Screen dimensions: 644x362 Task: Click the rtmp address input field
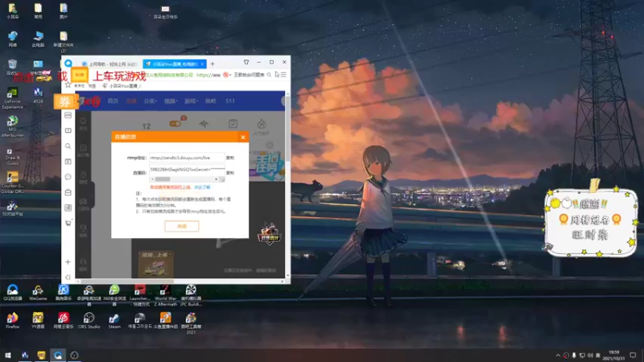[187, 158]
